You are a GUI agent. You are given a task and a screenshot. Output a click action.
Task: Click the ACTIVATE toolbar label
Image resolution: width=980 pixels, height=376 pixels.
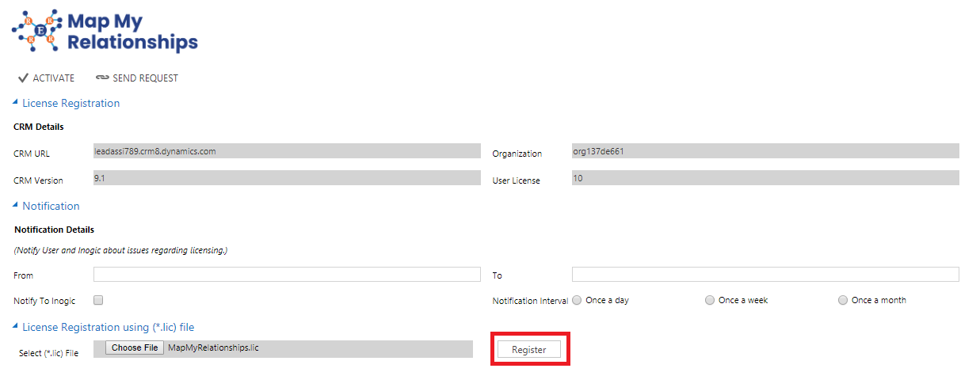[x=54, y=78]
